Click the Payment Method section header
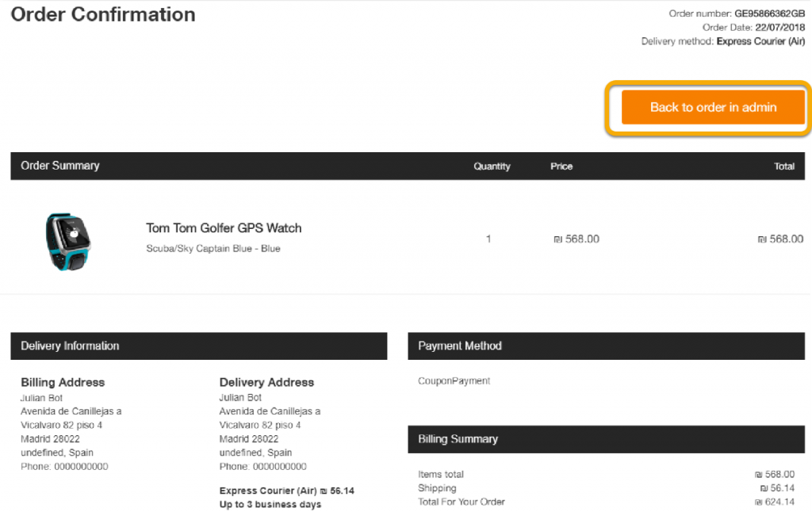Screen dimensions: 812x512 (x=460, y=346)
